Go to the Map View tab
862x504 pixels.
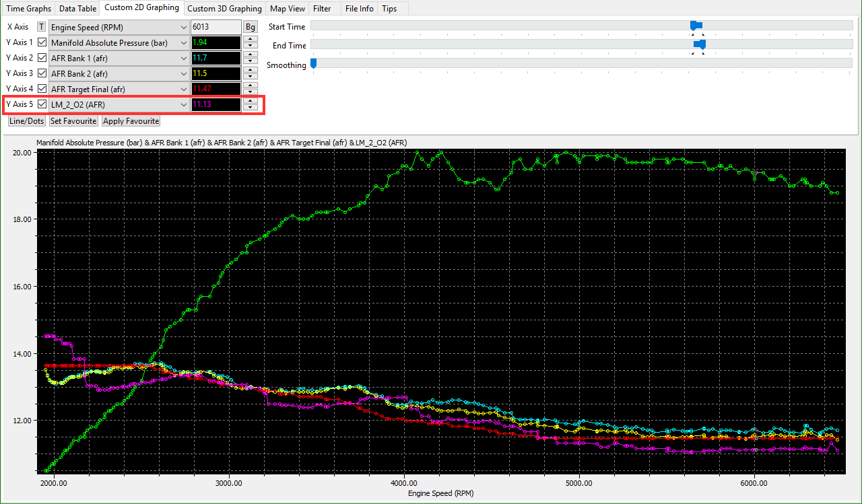click(x=288, y=9)
